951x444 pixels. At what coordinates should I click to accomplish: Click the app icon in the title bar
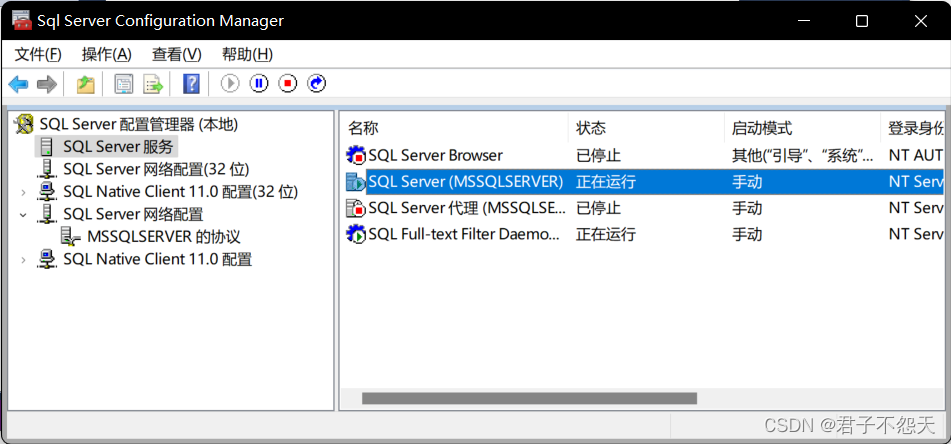pos(22,21)
